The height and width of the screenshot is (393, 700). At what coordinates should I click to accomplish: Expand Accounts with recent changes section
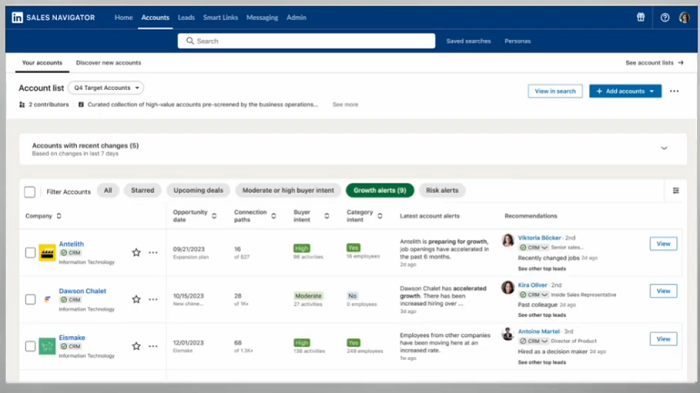point(664,148)
